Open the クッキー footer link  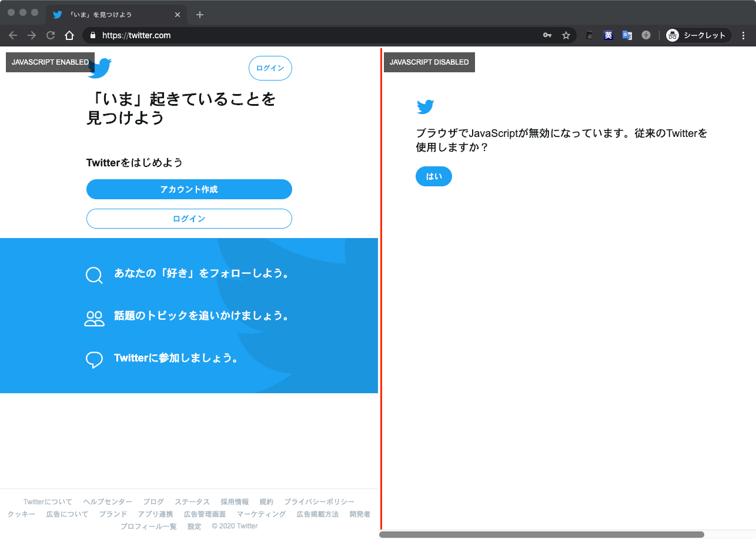[x=21, y=514]
